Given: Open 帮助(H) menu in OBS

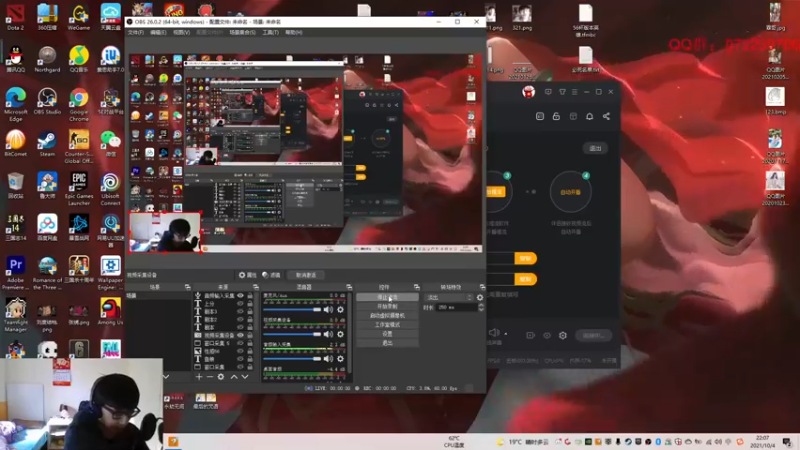Looking at the screenshot, I should pyautogui.click(x=293, y=32).
